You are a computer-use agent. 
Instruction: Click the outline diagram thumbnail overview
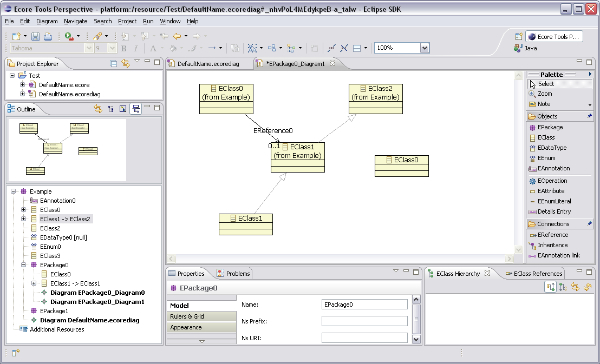click(x=67, y=150)
